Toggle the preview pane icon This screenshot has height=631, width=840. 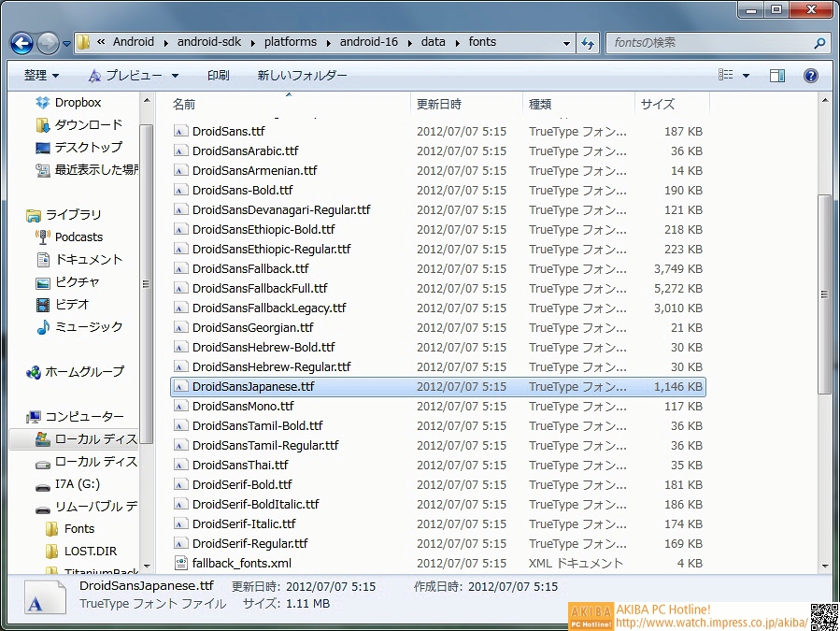[777, 76]
